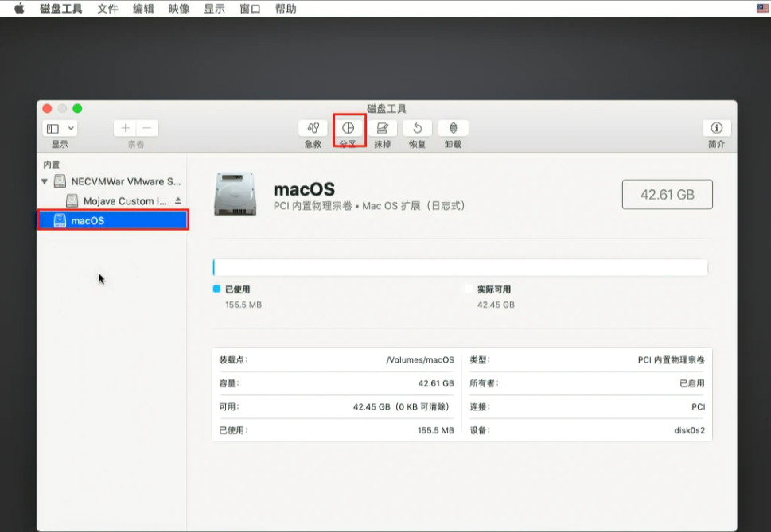Click the 恢复 restore icon
The height and width of the screenshot is (532, 771).
[418, 128]
